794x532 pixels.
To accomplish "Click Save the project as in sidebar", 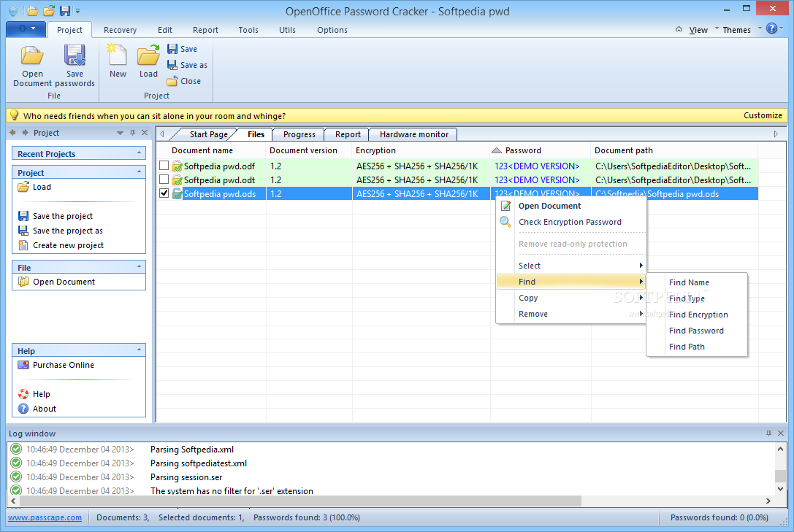I will click(x=60, y=231).
